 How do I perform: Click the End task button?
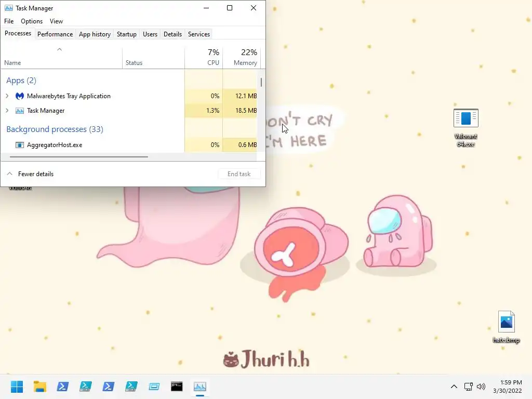click(x=239, y=174)
